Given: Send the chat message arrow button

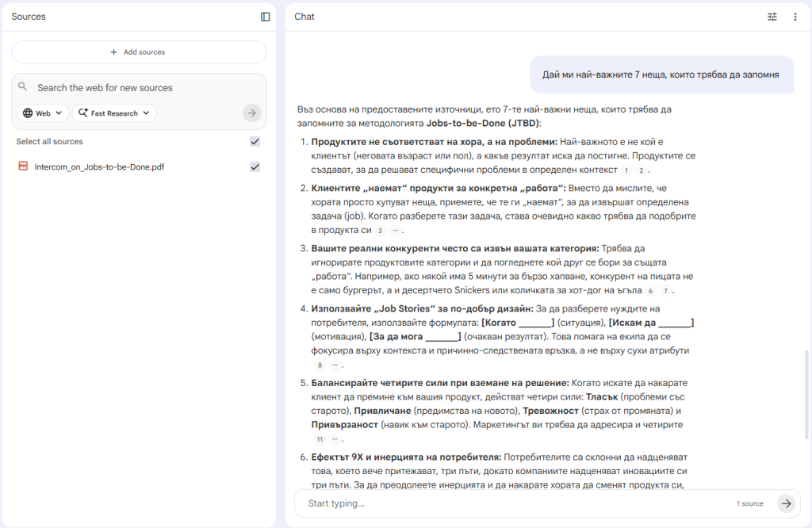Looking at the screenshot, I should point(786,503).
